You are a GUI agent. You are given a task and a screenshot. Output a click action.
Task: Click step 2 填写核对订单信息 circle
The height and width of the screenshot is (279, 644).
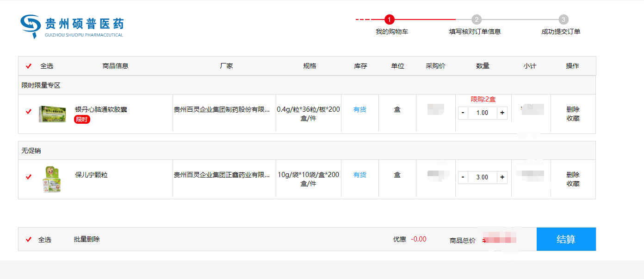pyautogui.click(x=476, y=19)
